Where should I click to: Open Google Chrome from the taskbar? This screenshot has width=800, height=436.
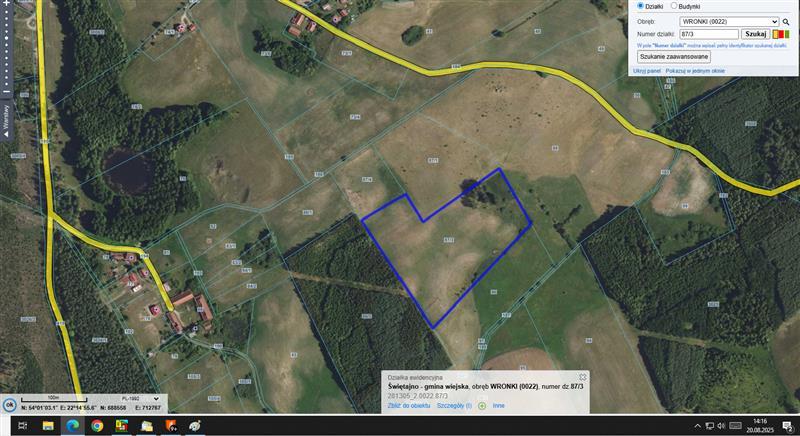click(97, 425)
